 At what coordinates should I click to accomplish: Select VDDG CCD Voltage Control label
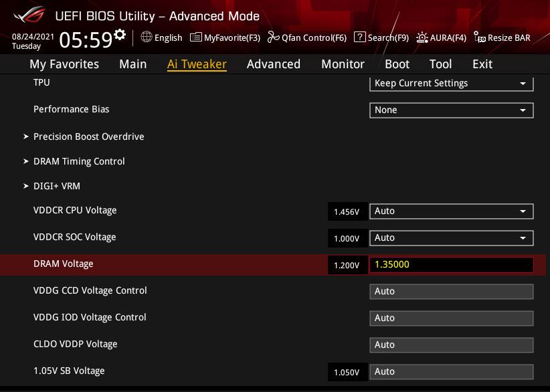90,290
